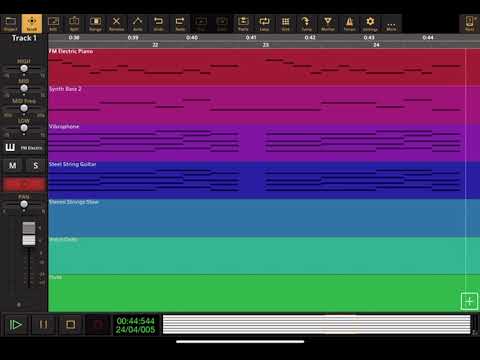This screenshot has width=480, height=360.
Task: Solo Track 1 with S button
Action: click(35, 165)
